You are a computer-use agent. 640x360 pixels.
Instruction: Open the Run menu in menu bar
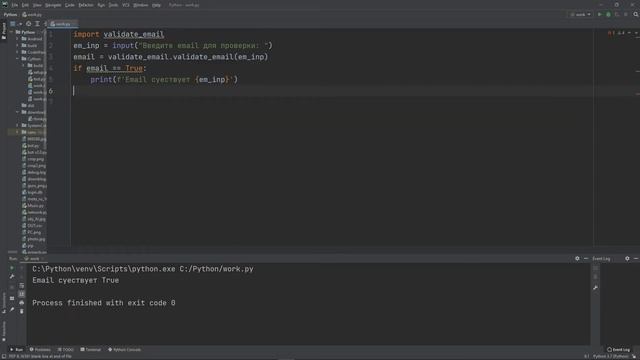[101, 5]
